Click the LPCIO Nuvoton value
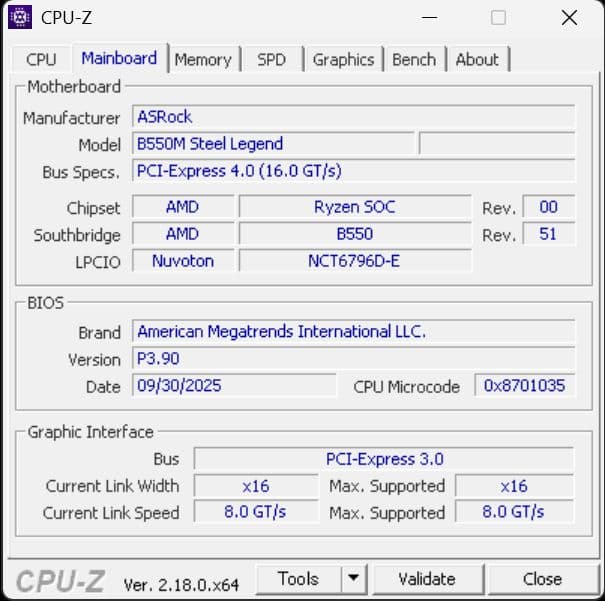The image size is (605, 601). (x=183, y=261)
